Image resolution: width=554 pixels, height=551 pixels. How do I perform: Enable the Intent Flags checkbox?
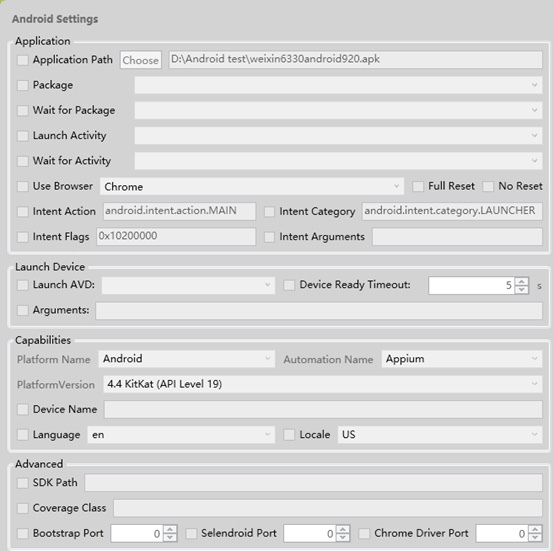[x=23, y=237]
